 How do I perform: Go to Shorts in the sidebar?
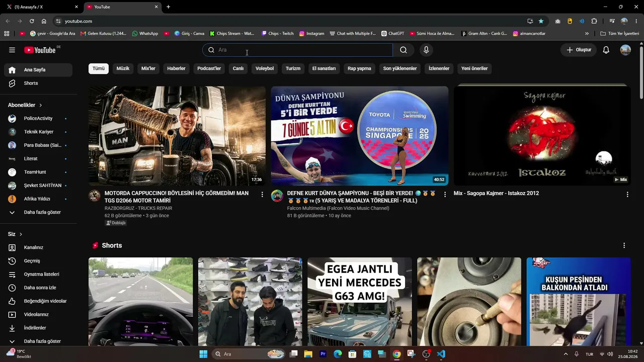[38, 83]
